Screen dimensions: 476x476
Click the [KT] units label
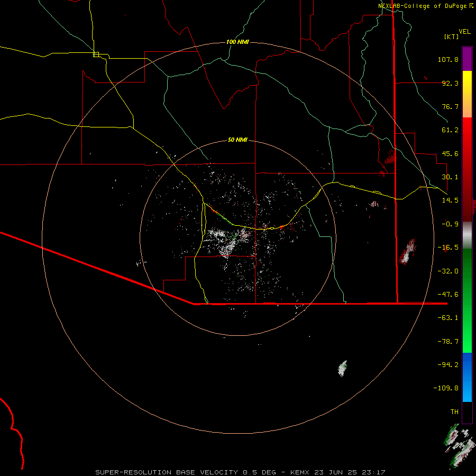[x=452, y=36]
